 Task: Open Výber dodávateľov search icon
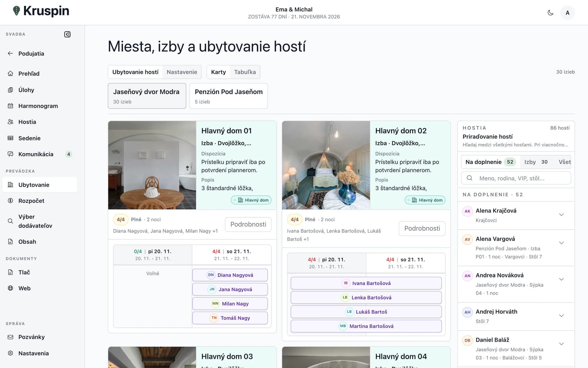click(x=11, y=221)
